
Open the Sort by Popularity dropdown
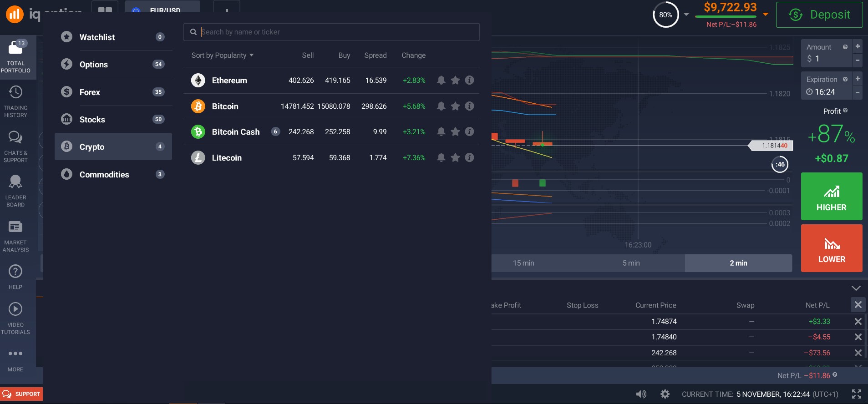coord(223,55)
